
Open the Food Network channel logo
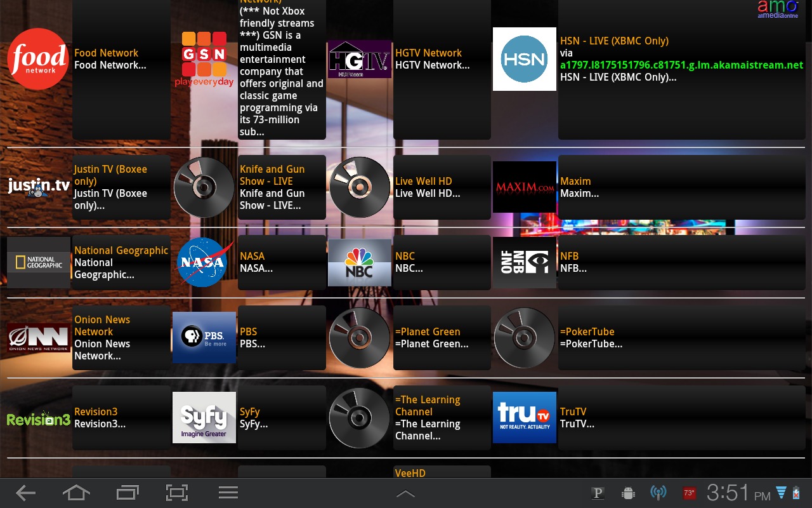(38, 59)
